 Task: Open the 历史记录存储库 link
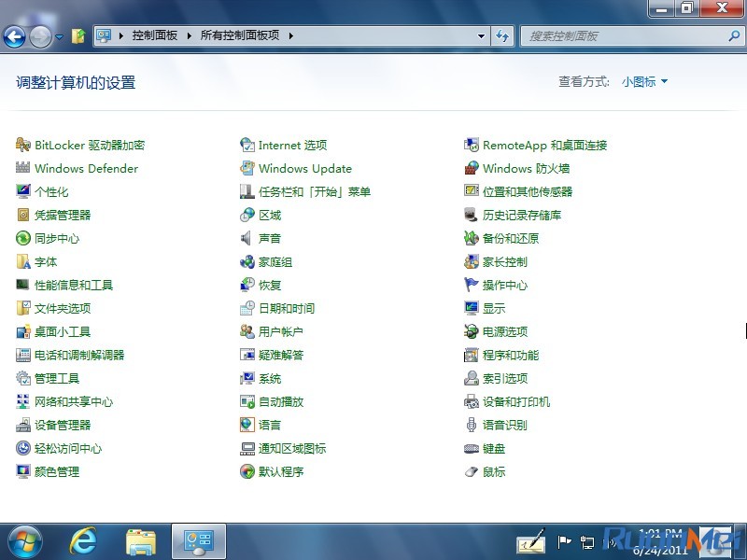point(522,215)
